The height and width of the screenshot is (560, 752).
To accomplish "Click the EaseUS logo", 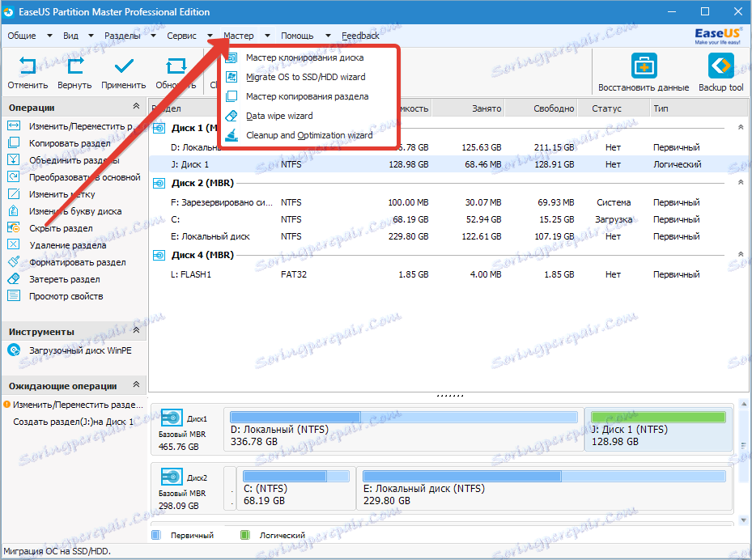I will tap(717, 36).
